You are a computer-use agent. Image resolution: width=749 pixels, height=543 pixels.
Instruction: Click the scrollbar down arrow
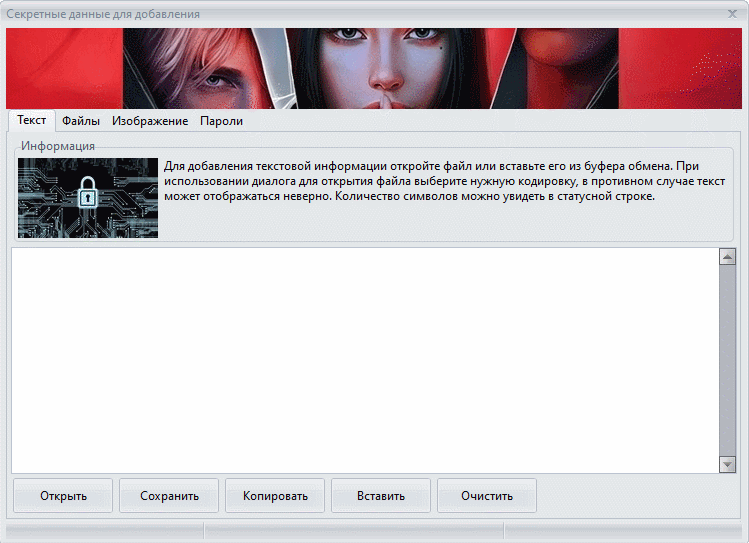pos(727,464)
